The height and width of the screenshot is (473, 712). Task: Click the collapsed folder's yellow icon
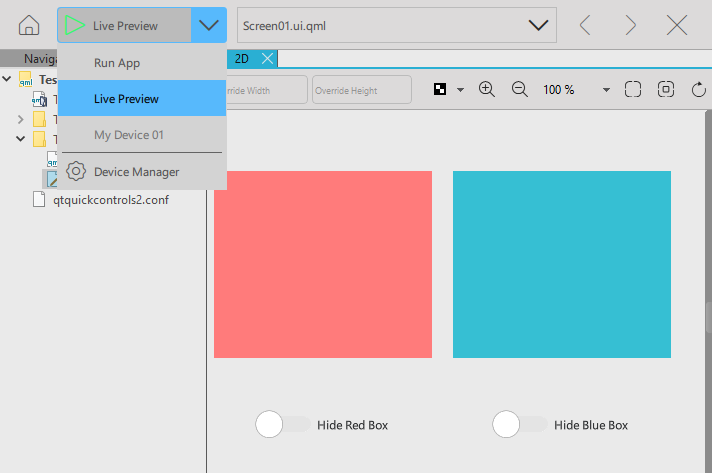40,119
